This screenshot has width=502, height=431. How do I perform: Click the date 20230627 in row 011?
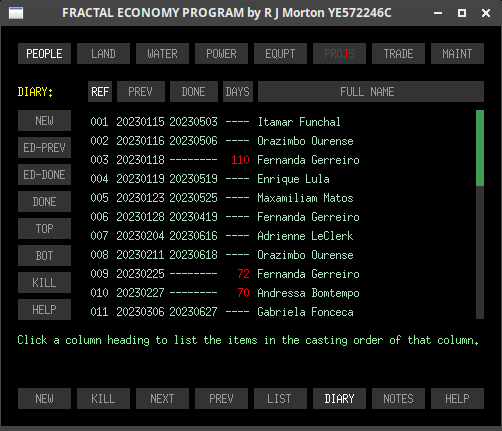(194, 312)
